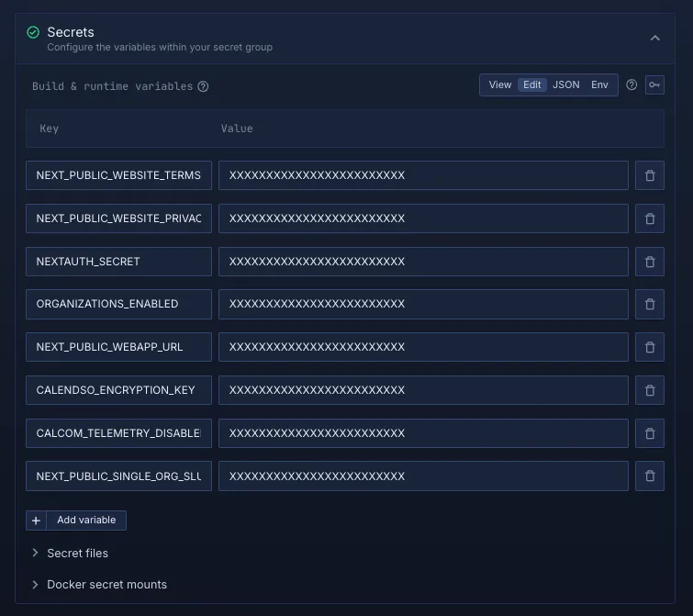Remove the ORGANIZATIONS_ENABLED variable
This screenshot has width=693, height=616.
click(649, 304)
